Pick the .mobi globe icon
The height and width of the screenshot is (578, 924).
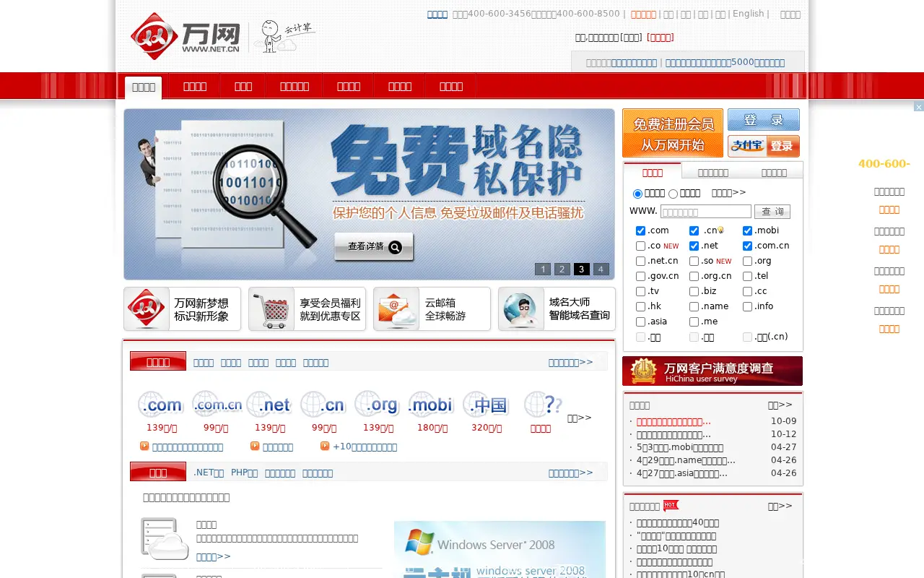point(431,405)
